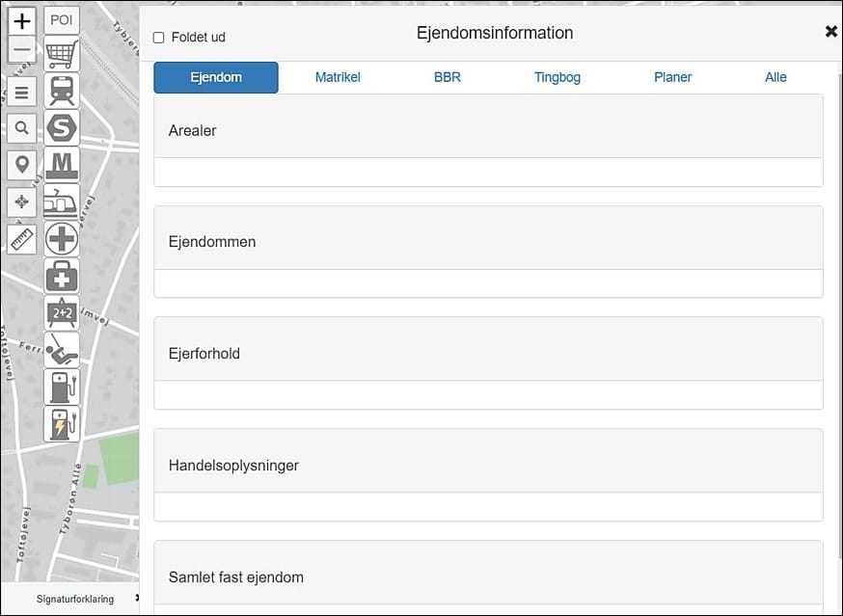The height and width of the screenshot is (616, 843).
Task: Switch to the Matrikel tab
Action: [x=338, y=77]
